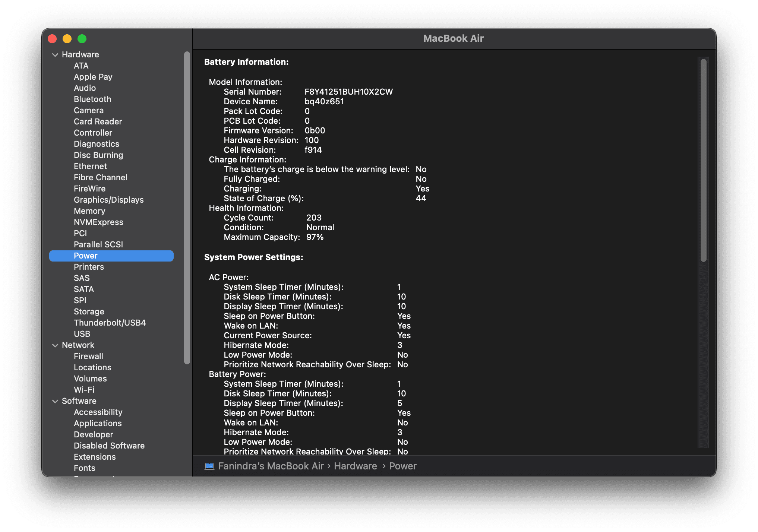This screenshot has height=532, width=758.
Task: Open the Storage entry
Action: 89,311
